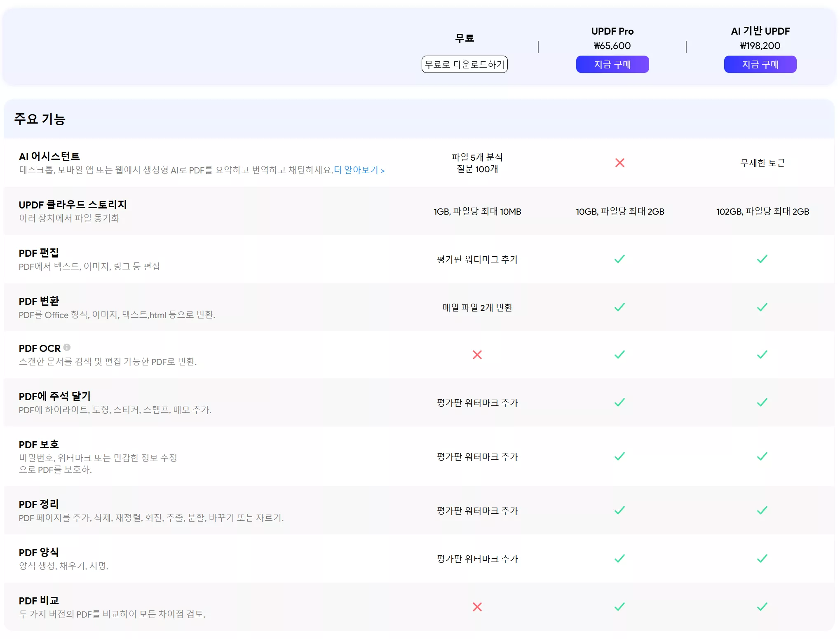
Task: Click the 무제한 토큰 cell text
Action: click(x=762, y=163)
